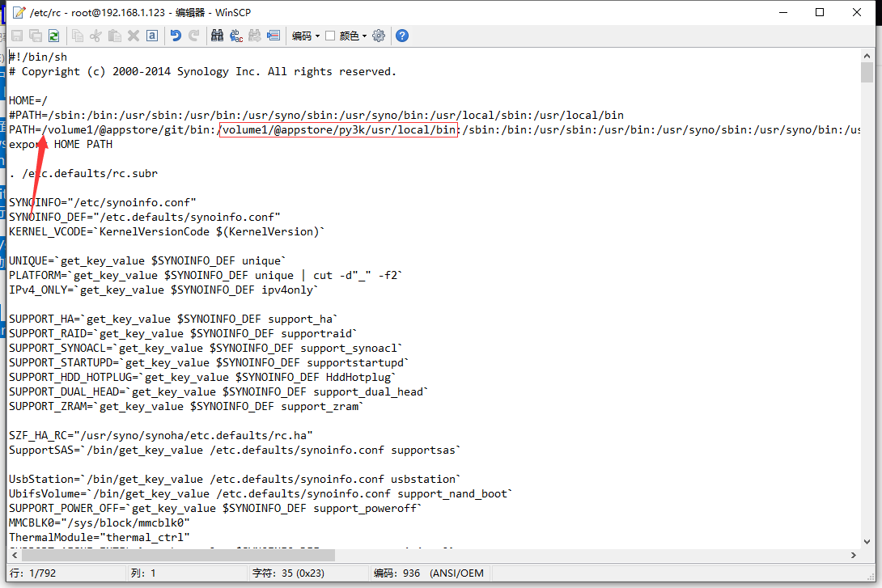The height and width of the screenshot is (588, 882).
Task: Open the 编码 encoding dropdown
Action: tap(305, 36)
